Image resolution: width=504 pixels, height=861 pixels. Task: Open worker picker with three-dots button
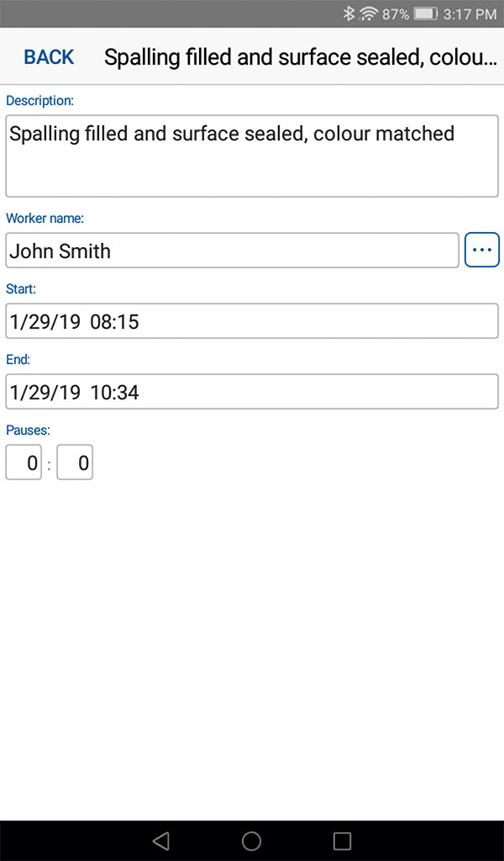[482, 251]
